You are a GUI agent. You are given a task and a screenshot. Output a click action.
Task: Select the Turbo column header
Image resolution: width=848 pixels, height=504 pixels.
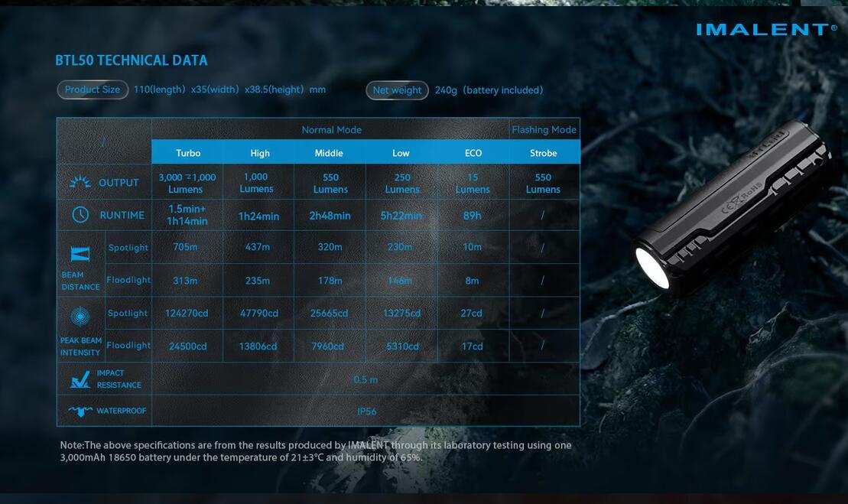[x=188, y=153]
